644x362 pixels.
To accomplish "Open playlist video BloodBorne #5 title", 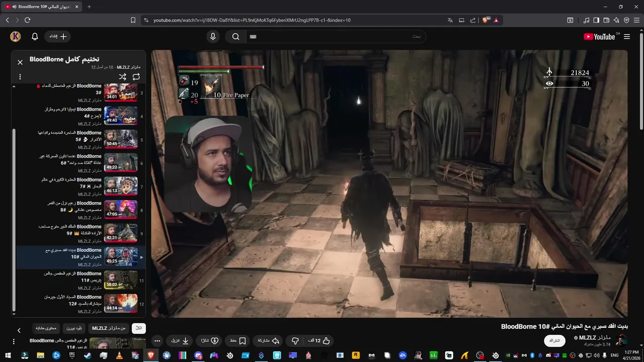I will coord(69,136).
